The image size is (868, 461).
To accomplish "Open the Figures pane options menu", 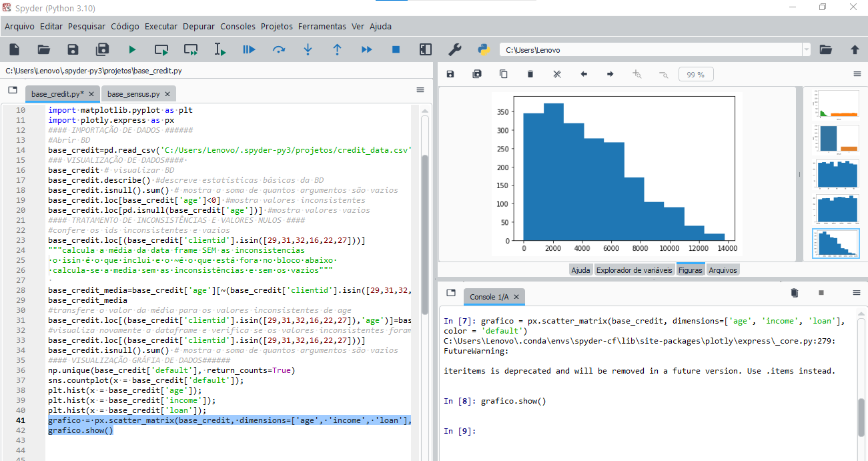I will 857,74.
